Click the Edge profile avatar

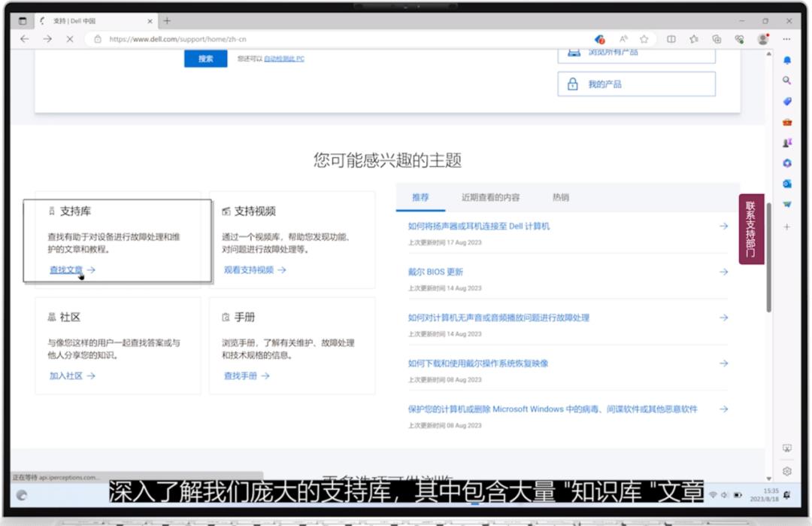coord(762,39)
